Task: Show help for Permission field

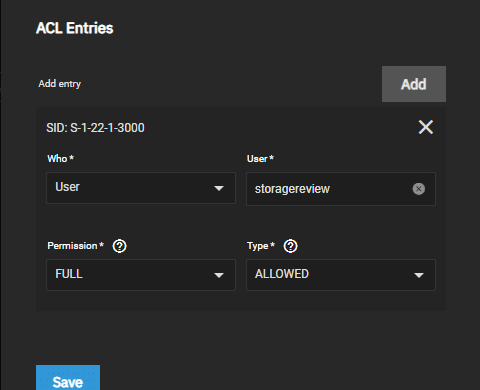Action: click(x=119, y=246)
